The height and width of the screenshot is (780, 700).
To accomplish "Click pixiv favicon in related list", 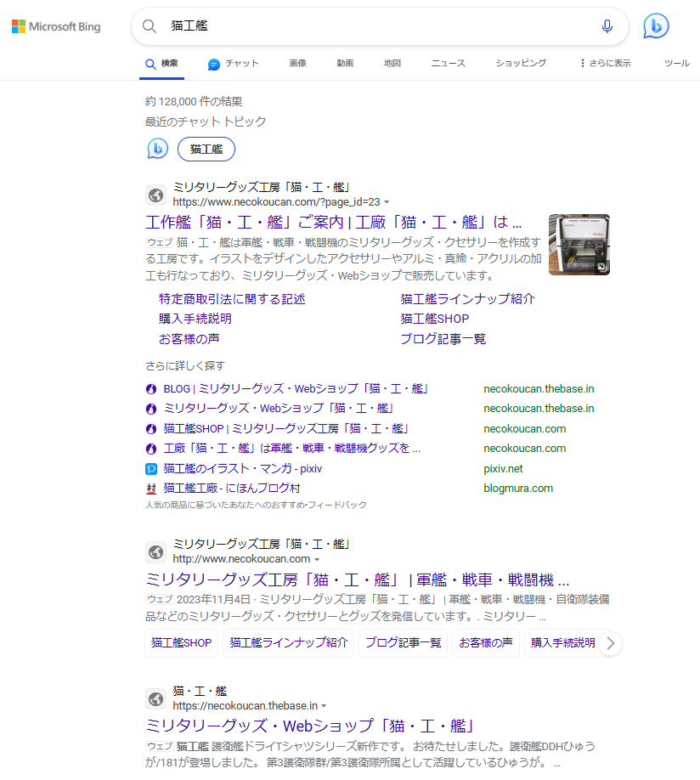I will [151, 469].
